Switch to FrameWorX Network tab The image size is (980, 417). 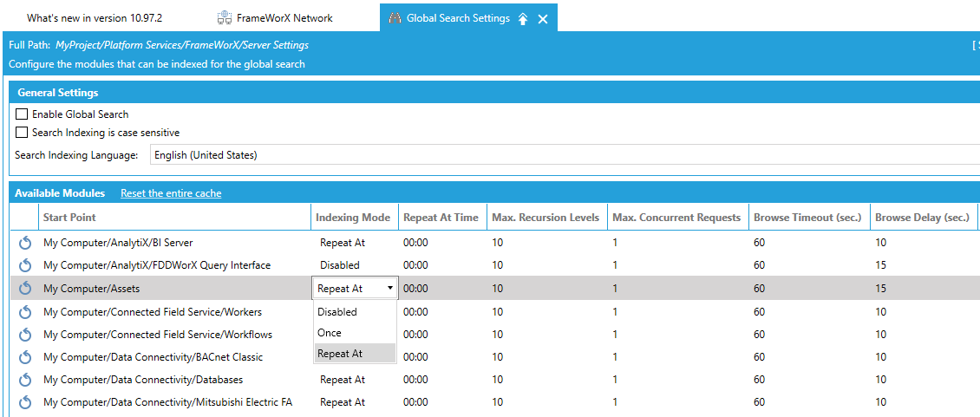click(274, 18)
